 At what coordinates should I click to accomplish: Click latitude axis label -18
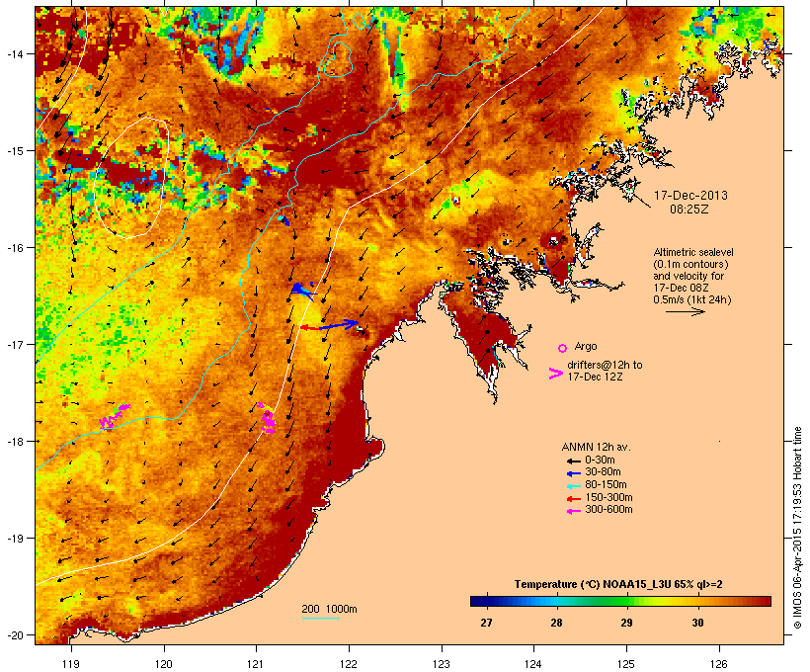(x=14, y=442)
